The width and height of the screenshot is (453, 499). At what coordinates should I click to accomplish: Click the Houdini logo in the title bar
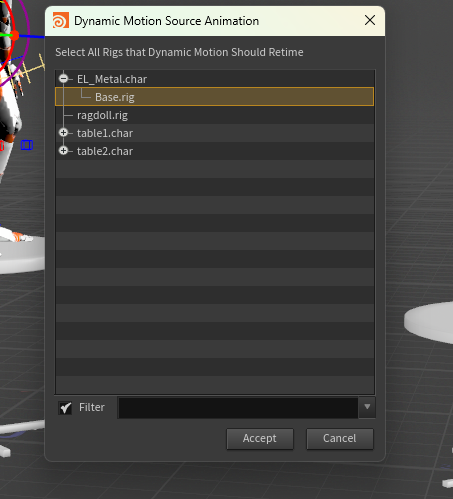[61, 21]
